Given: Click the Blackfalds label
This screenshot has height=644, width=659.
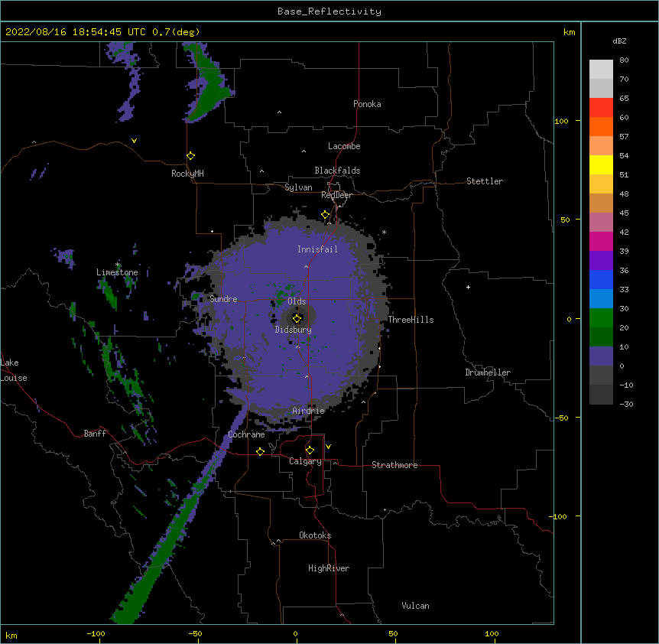Looking at the screenshot, I should tap(337, 171).
